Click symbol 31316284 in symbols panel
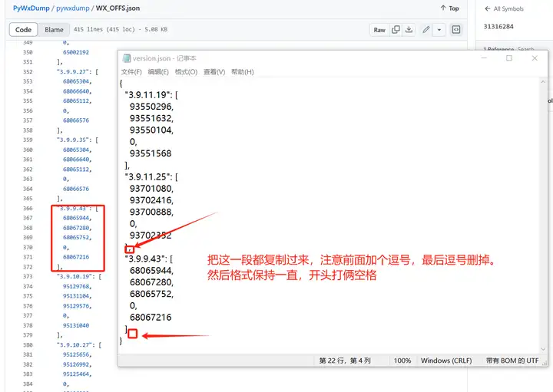553x392 pixels. [498, 26]
